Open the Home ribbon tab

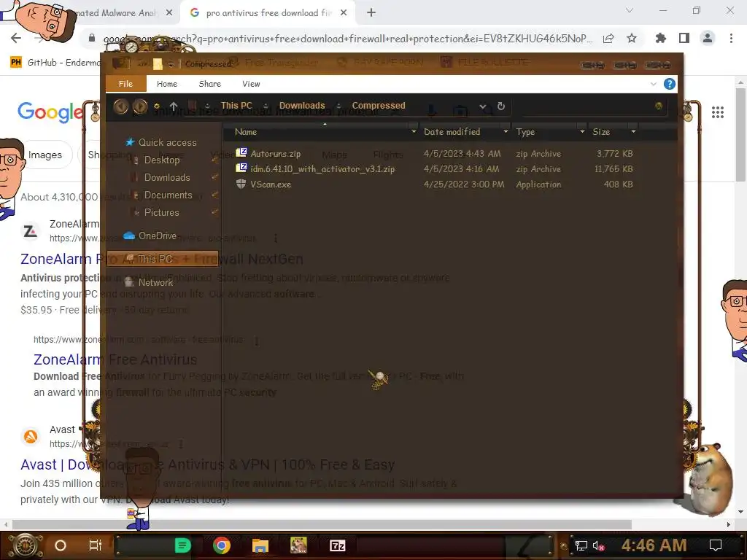tap(167, 84)
